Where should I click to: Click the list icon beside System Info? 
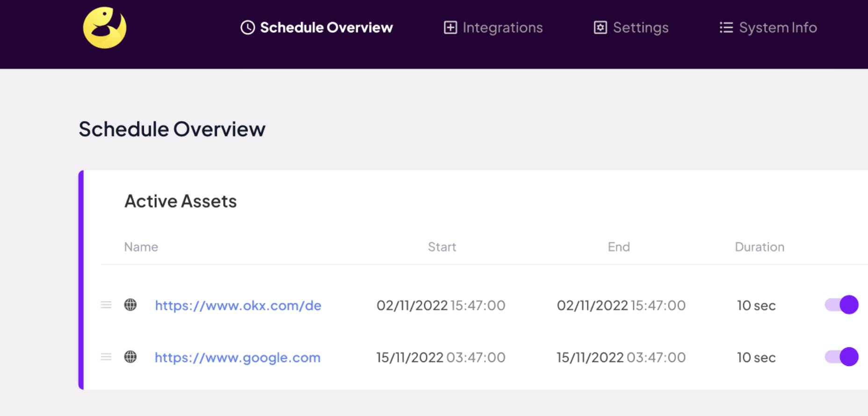click(726, 28)
